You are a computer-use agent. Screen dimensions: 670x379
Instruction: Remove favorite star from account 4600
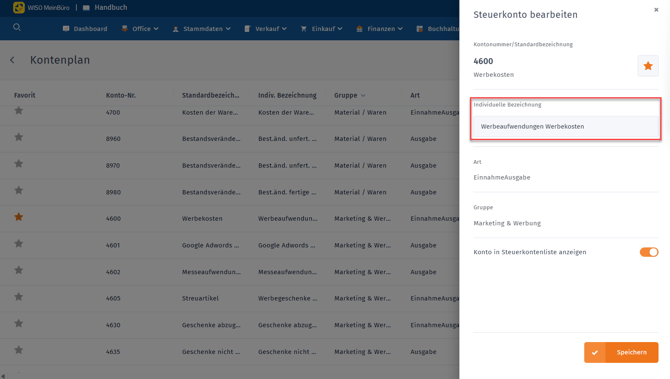point(18,217)
